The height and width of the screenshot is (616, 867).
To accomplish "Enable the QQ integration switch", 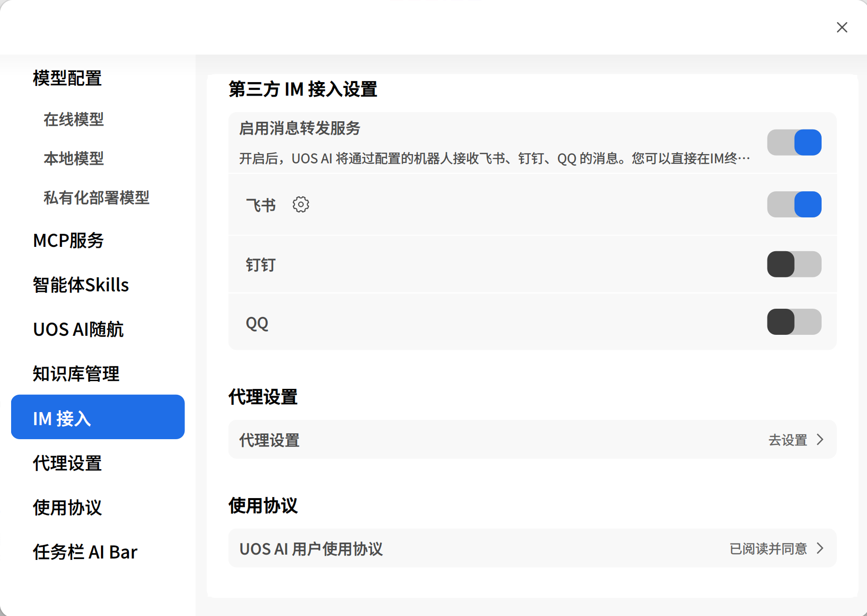I will [795, 321].
